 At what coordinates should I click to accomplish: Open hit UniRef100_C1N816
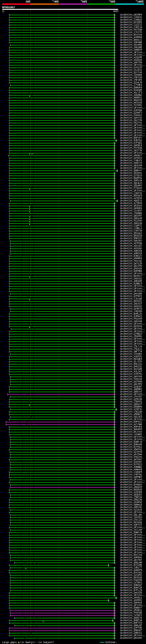point(131,20)
